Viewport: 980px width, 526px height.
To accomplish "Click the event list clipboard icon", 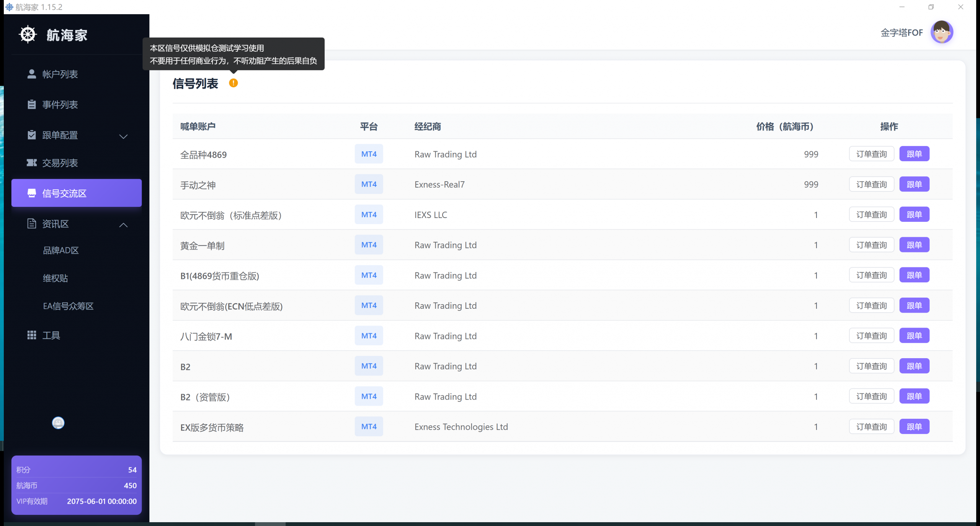I will coord(32,105).
